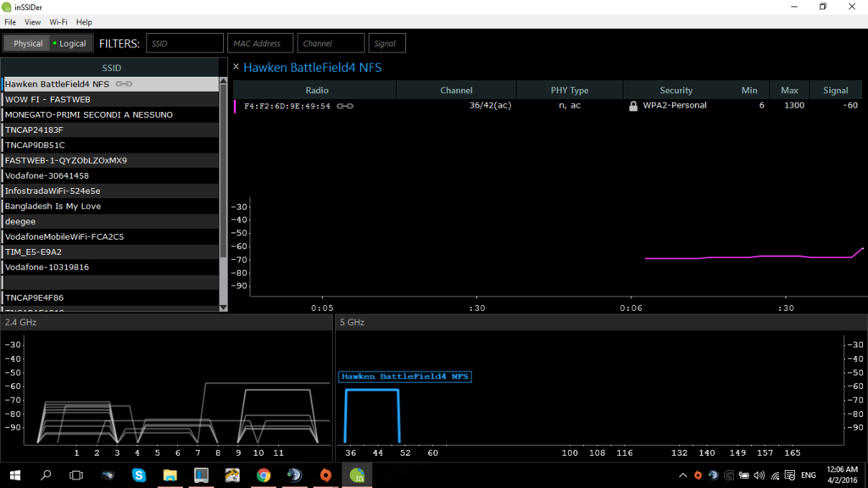Image resolution: width=868 pixels, height=488 pixels.
Task: Open the battery tray icon
Action: tap(744, 475)
